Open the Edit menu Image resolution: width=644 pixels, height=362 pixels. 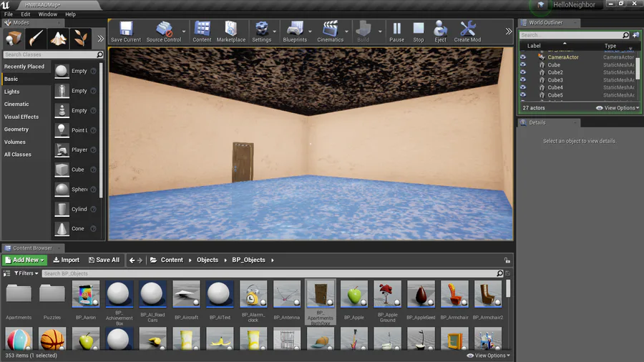pyautogui.click(x=26, y=14)
